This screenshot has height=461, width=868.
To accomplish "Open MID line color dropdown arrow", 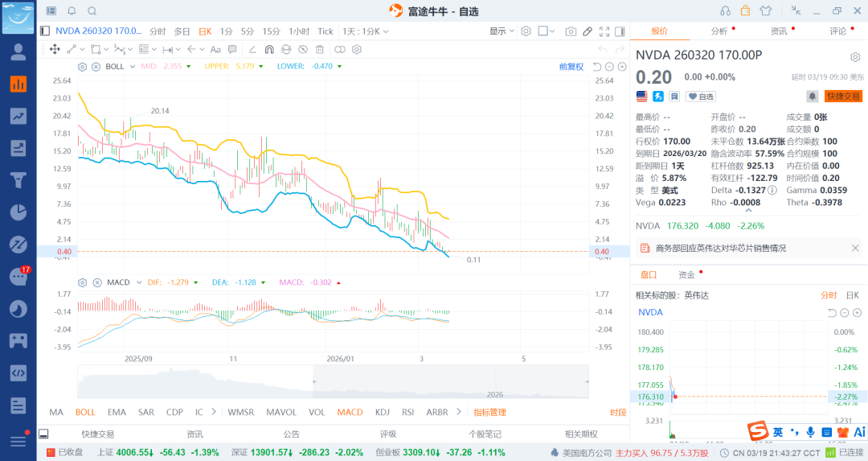I will click(189, 67).
